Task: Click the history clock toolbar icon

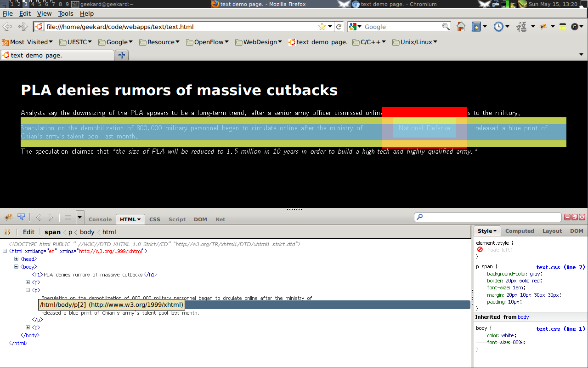Action: point(498,27)
